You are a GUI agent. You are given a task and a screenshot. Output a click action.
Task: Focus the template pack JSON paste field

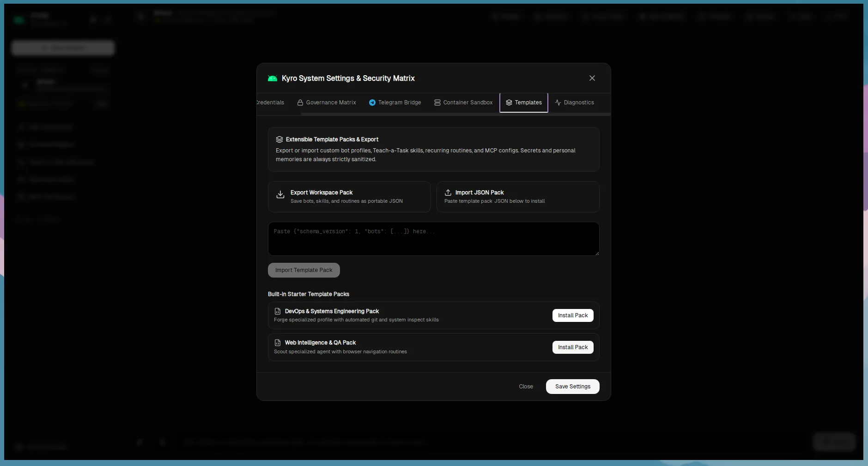click(x=433, y=239)
